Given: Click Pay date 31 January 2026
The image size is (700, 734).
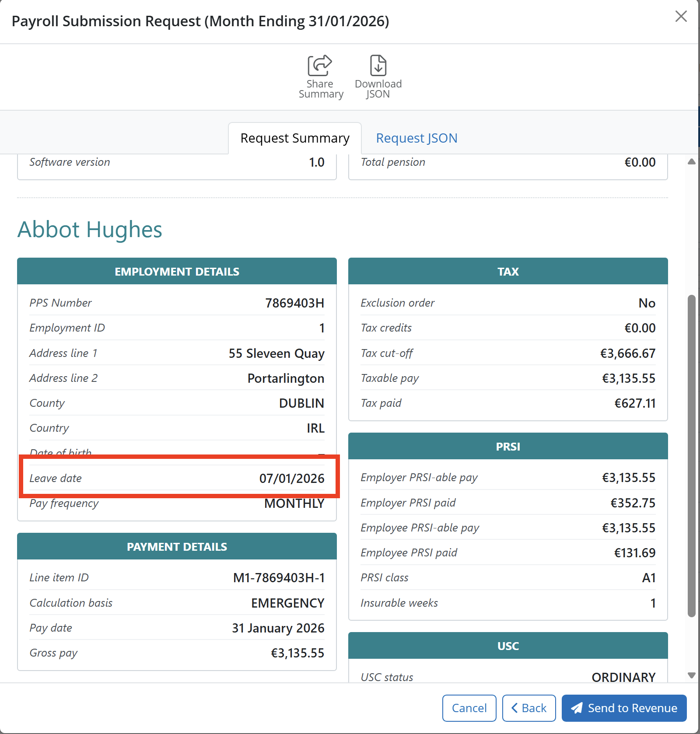Looking at the screenshot, I should pyautogui.click(x=278, y=628).
